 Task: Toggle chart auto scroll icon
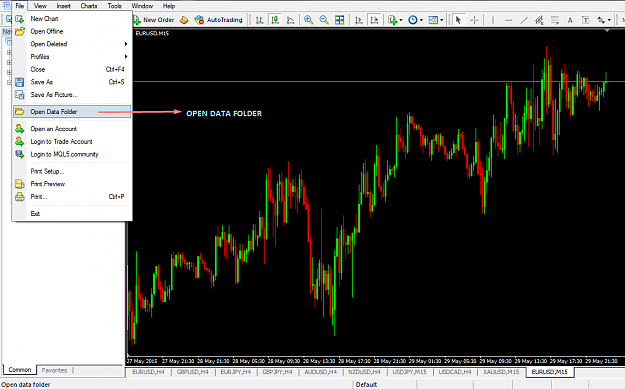tap(359, 20)
